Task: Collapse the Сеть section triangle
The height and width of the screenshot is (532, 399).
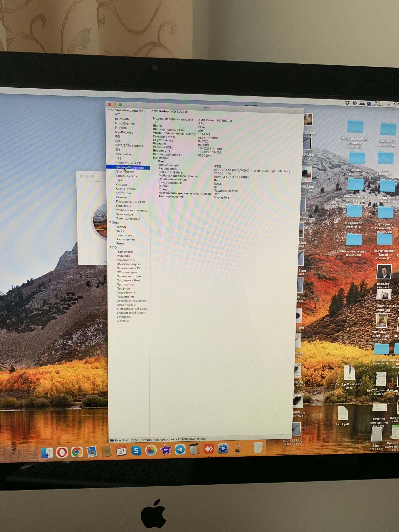Action: [110, 223]
